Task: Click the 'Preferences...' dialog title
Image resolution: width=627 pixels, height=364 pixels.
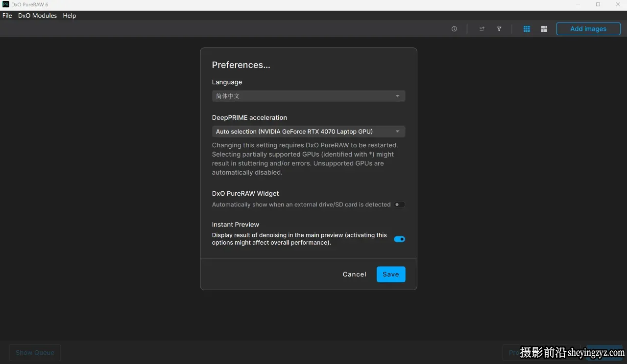Action: pyautogui.click(x=241, y=65)
